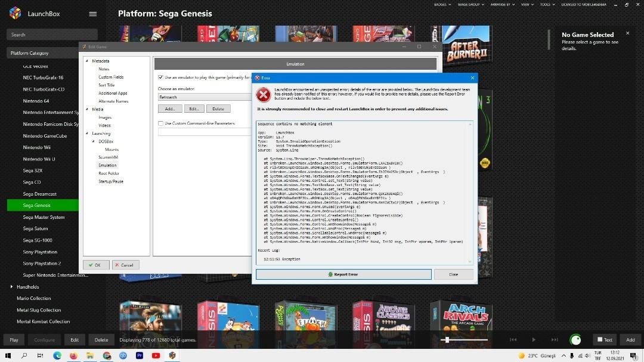Open YouTube app from the taskbar
This screenshot has width=644, height=362.
click(156, 355)
